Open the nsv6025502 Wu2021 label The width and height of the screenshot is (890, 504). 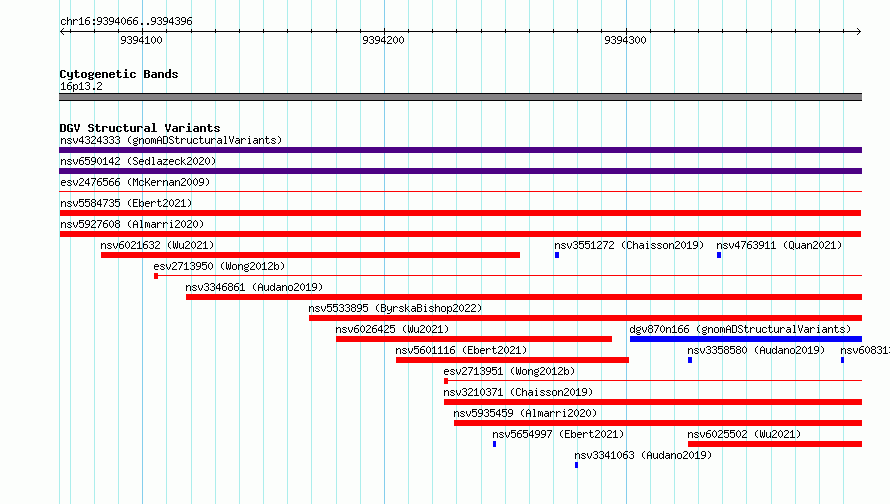coord(744,434)
